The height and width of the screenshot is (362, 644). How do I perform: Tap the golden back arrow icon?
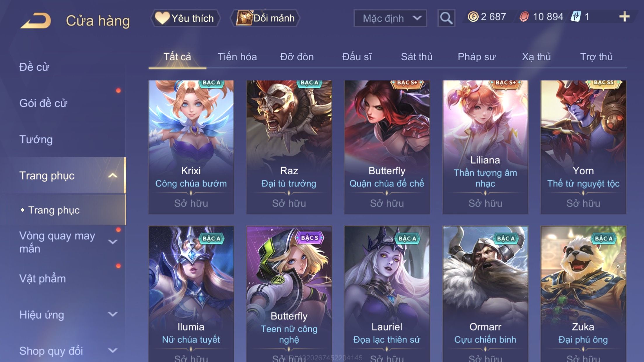point(36,20)
